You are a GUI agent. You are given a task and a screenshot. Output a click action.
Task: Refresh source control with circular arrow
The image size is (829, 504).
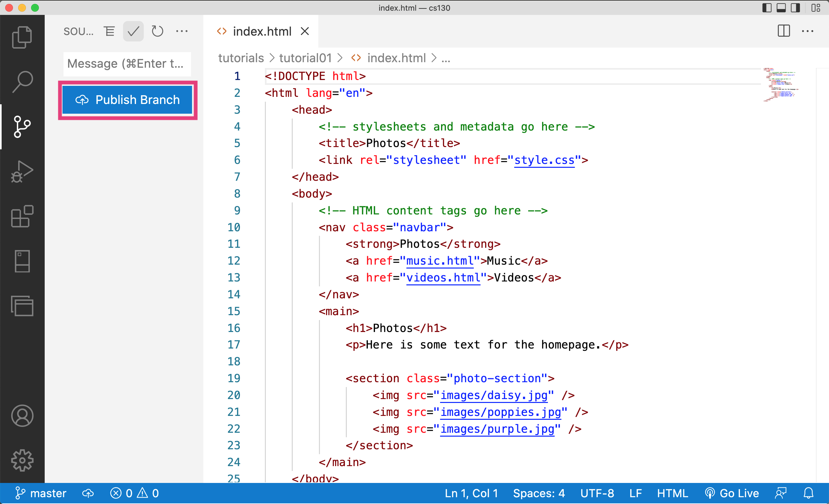tap(157, 31)
